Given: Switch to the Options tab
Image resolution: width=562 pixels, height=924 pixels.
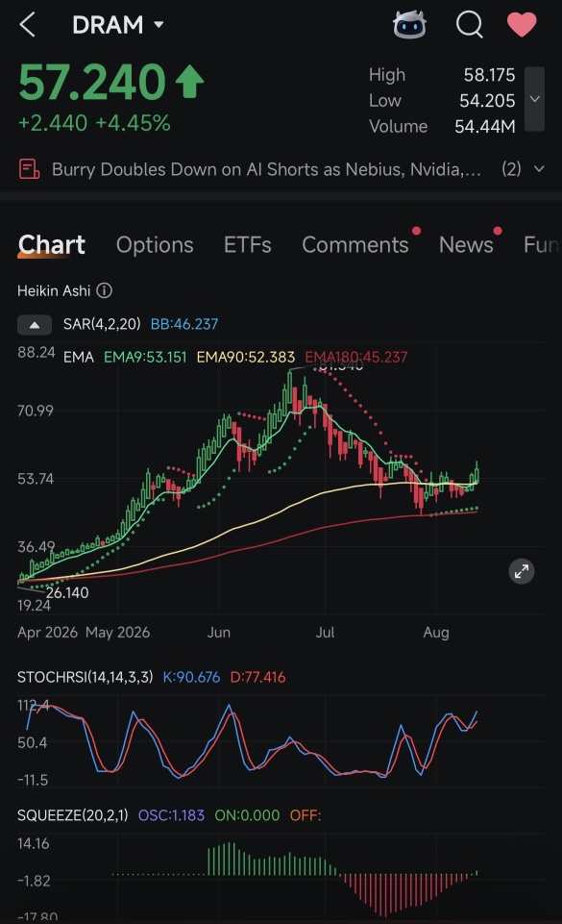Looking at the screenshot, I should coord(155,244).
